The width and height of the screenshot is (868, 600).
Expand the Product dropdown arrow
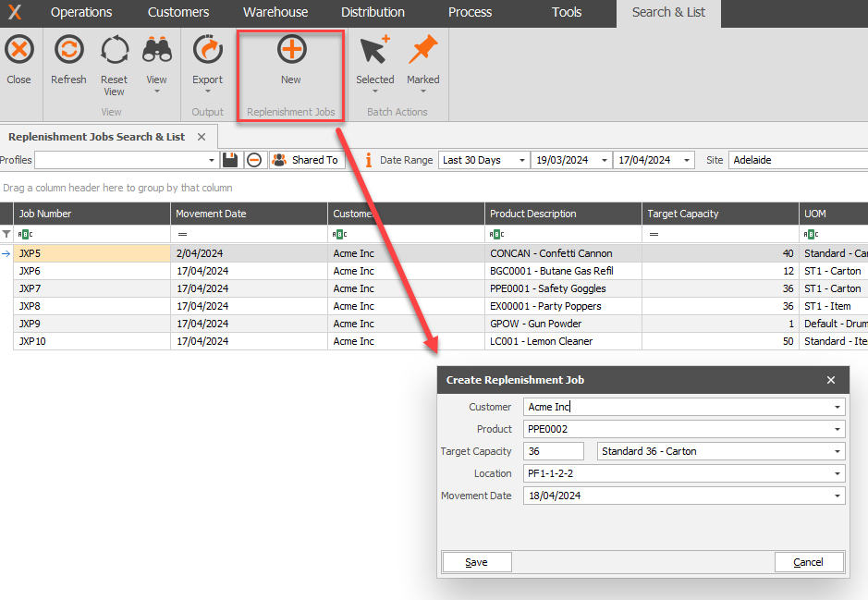(x=837, y=429)
